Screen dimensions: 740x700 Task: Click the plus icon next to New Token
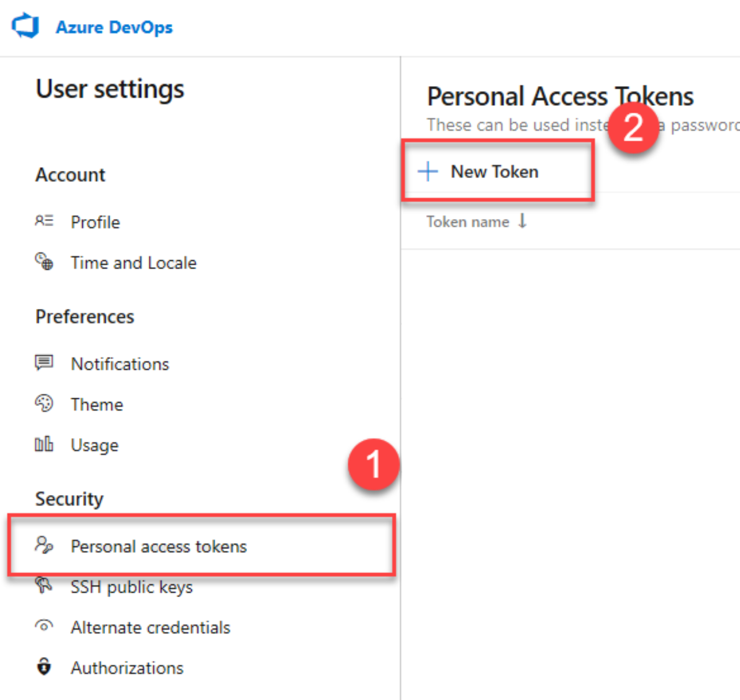428,172
